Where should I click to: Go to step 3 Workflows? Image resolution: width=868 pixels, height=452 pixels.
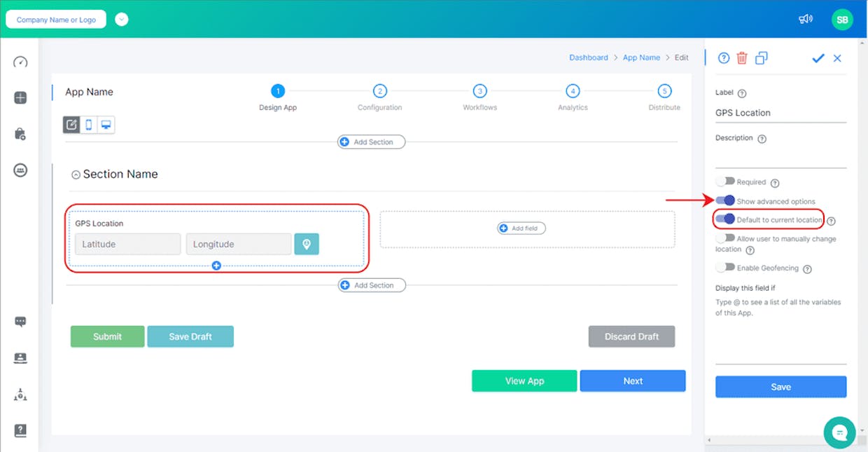point(479,91)
